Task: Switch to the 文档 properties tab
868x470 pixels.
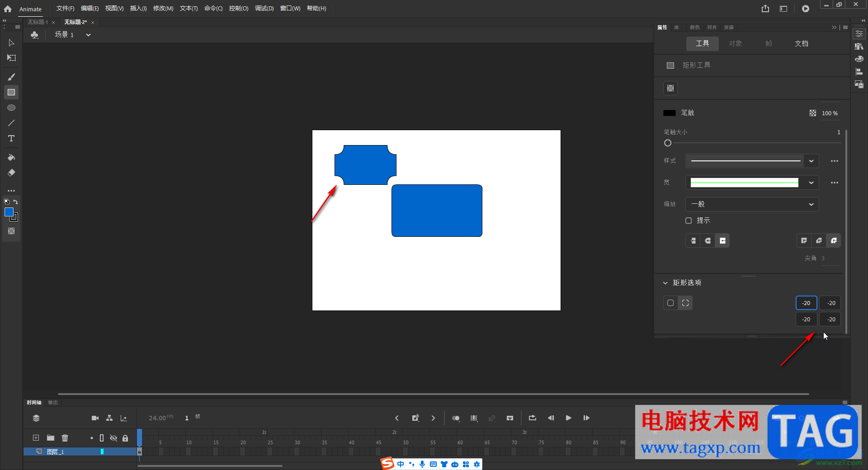Action: [x=801, y=44]
